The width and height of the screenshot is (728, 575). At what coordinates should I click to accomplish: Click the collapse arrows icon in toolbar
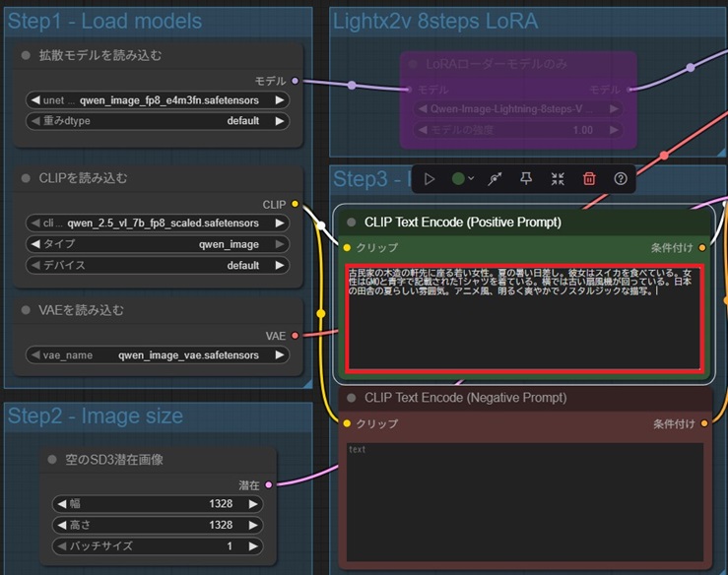pos(558,178)
